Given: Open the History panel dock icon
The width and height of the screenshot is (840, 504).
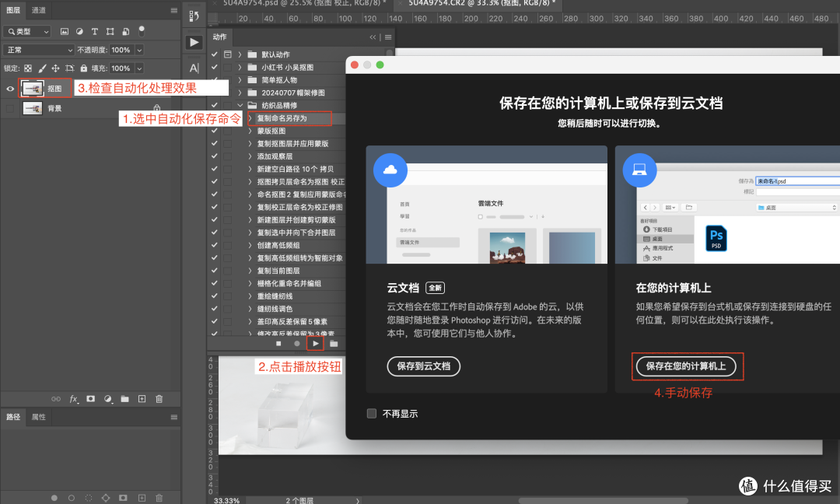Looking at the screenshot, I should tap(194, 16).
